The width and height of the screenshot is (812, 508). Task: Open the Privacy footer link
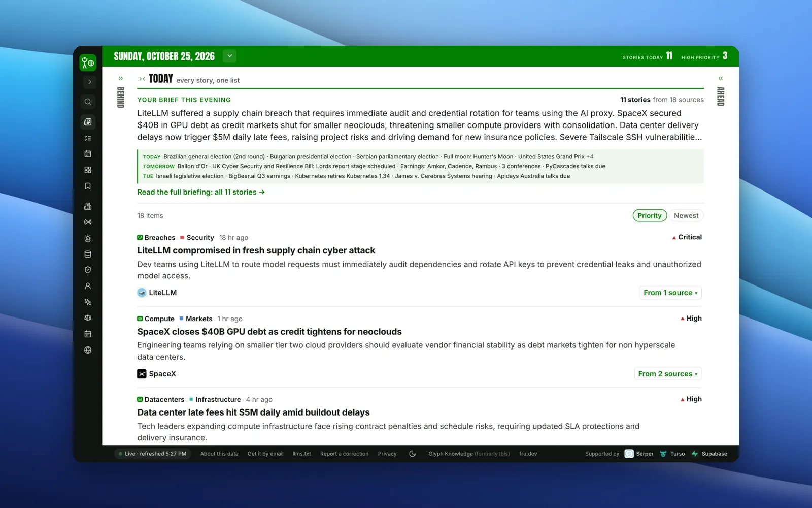point(387,454)
